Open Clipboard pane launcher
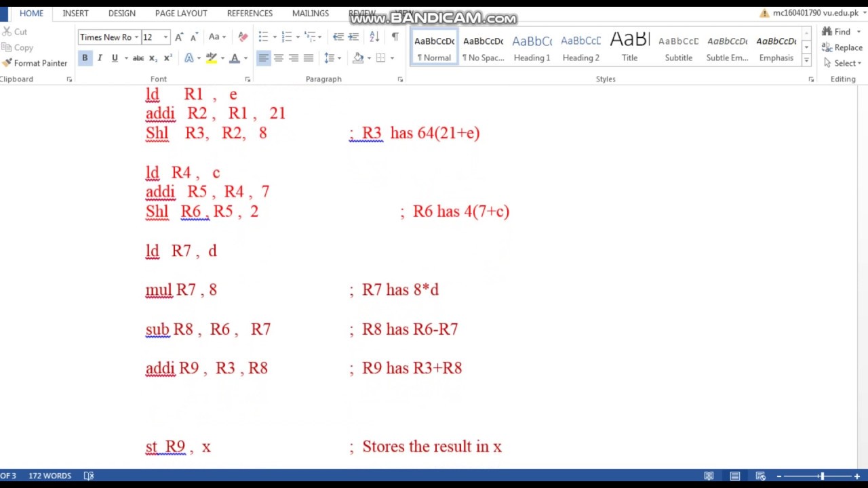The width and height of the screenshot is (868, 488). 69,79
